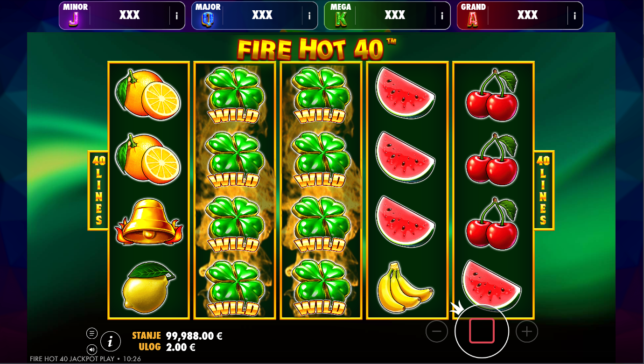Click the golden bell symbol
The width and height of the screenshot is (644, 364).
point(149,222)
